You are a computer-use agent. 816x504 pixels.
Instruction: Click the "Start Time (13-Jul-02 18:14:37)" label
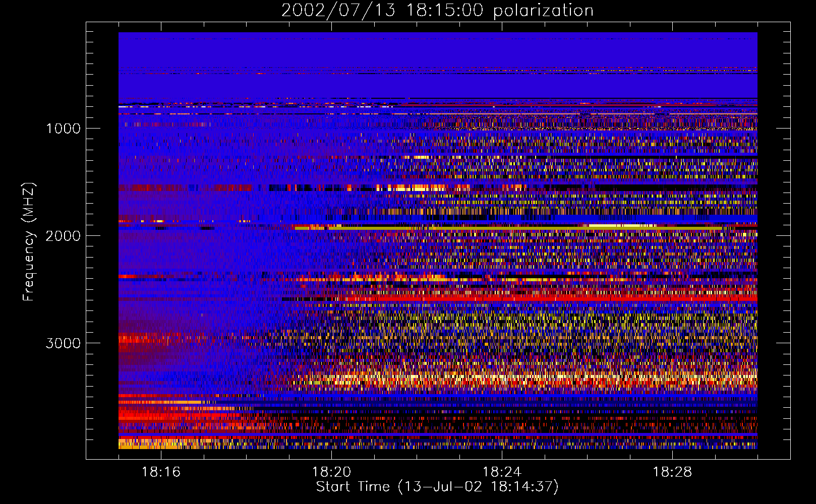point(437,487)
